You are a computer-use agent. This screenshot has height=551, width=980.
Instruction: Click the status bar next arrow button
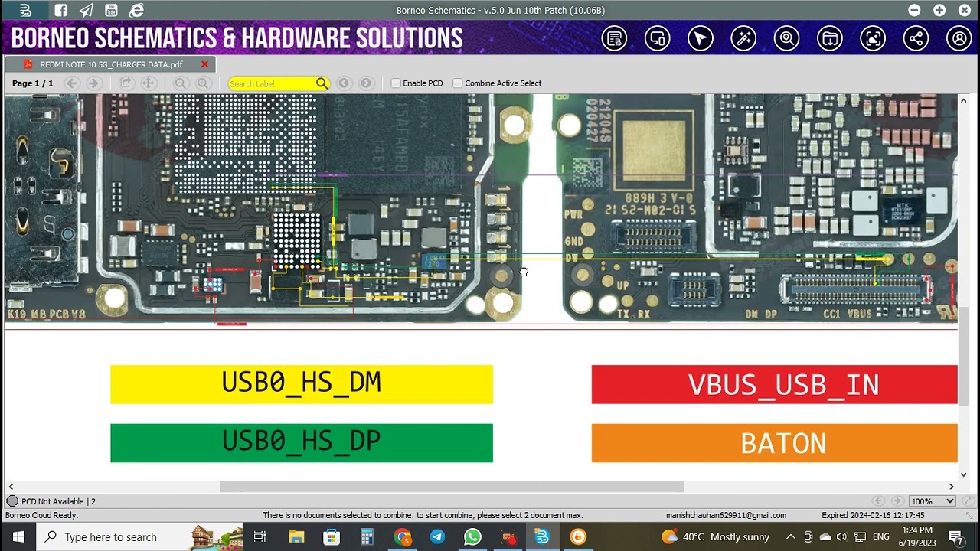(x=897, y=501)
